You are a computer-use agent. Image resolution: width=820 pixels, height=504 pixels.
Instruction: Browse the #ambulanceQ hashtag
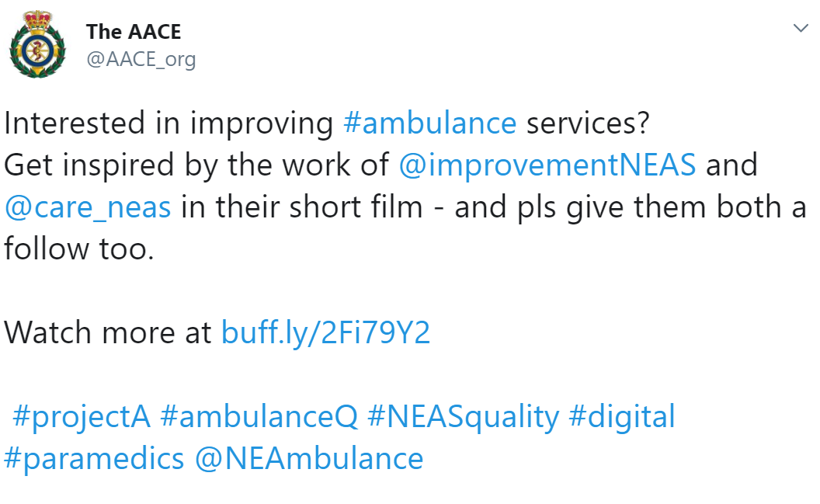click(259, 417)
